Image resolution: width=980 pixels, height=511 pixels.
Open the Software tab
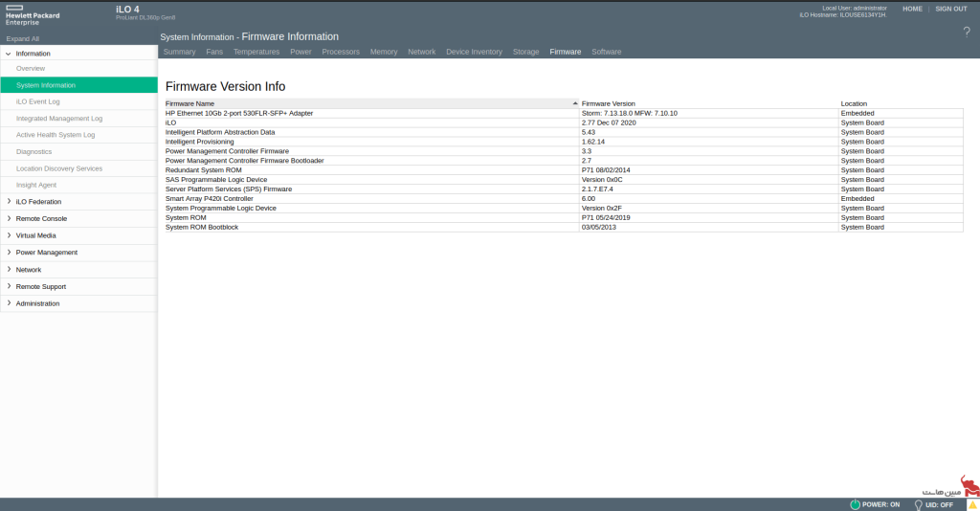[x=606, y=52]
